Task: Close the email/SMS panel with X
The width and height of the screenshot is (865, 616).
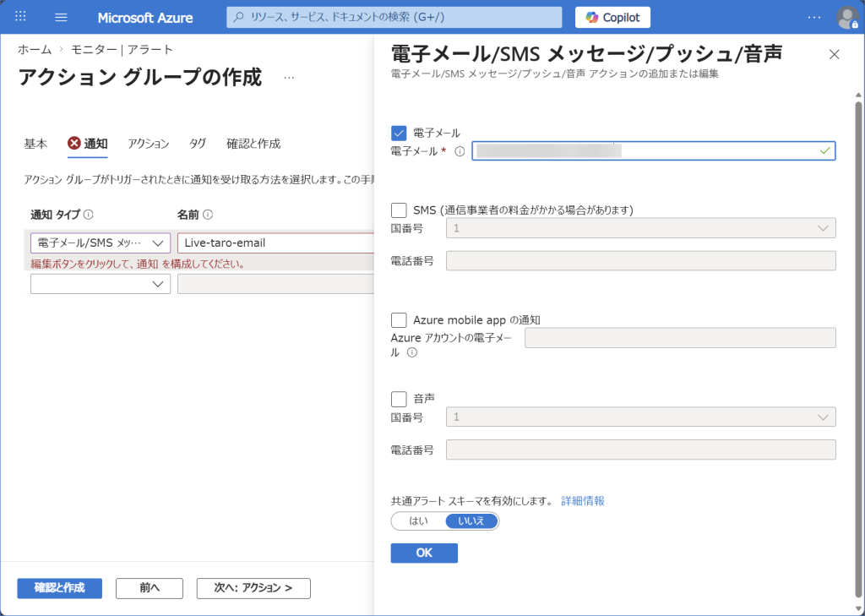Action: (835, 54)
